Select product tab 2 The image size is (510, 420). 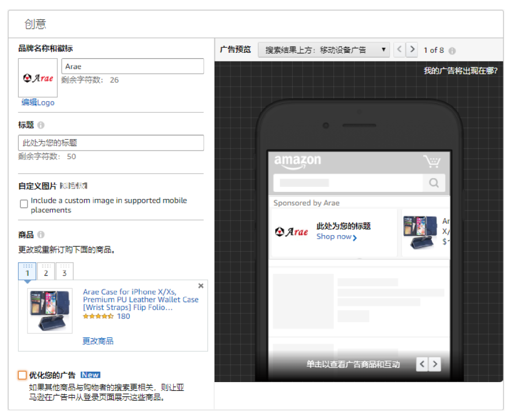pyautogui.click(x=46, y=271)
